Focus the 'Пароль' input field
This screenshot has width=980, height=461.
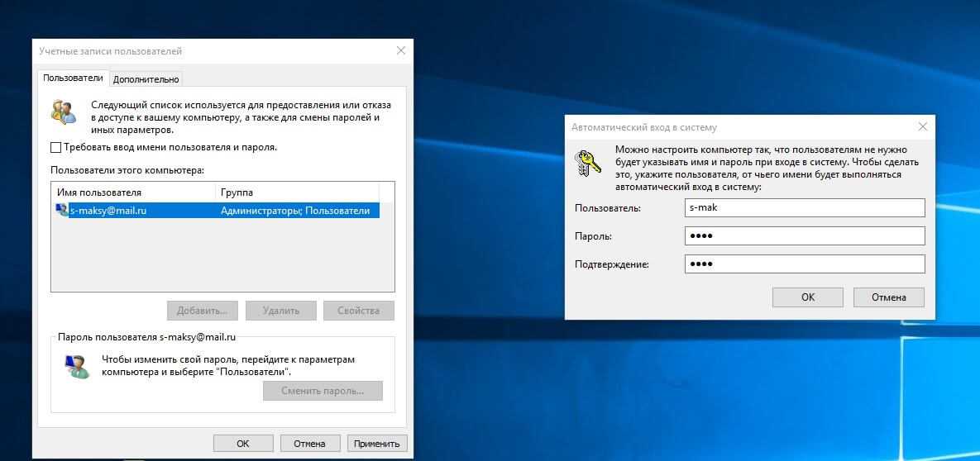click(x=805, y=236)
